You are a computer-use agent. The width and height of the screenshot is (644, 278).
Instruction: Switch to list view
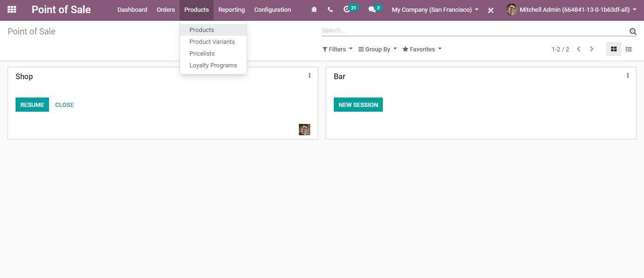(x=629, y=49)
